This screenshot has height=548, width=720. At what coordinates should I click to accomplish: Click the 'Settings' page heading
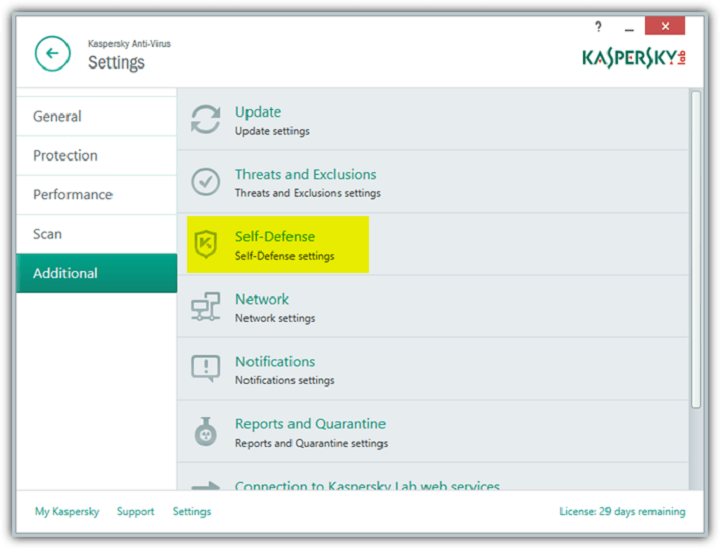pyautogui.click(x=116, y=62)
